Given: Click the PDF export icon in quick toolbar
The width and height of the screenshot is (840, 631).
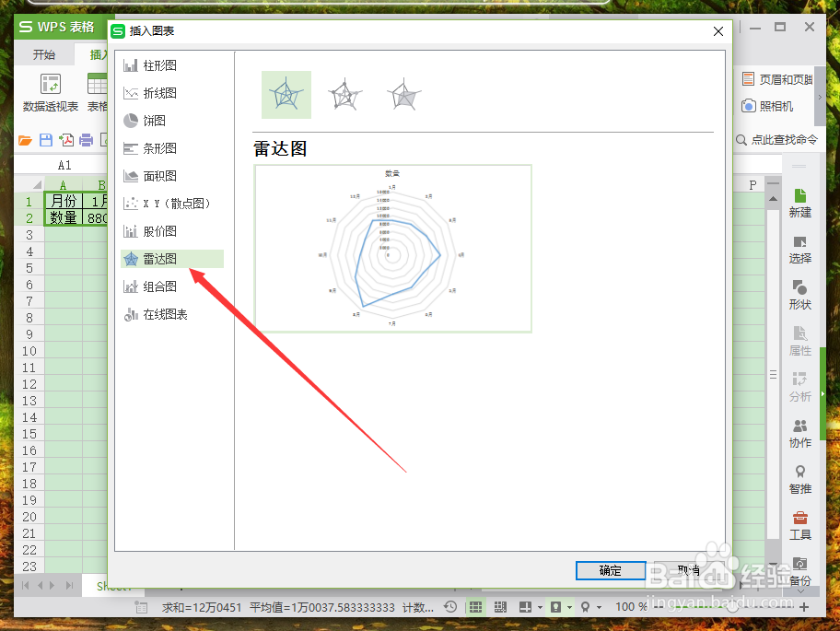Looking at the screenshot, I should click(66, 140).
